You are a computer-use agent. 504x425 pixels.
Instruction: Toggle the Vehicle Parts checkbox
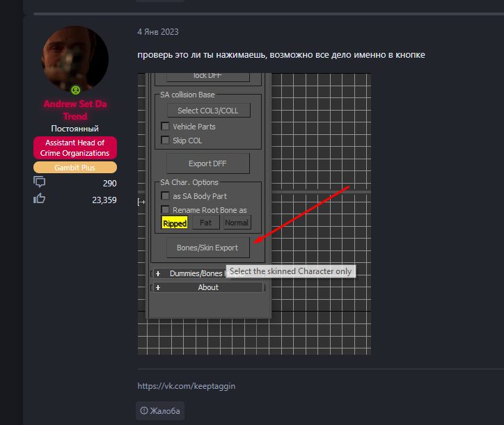pyautogui.click(x=166, y=127)
